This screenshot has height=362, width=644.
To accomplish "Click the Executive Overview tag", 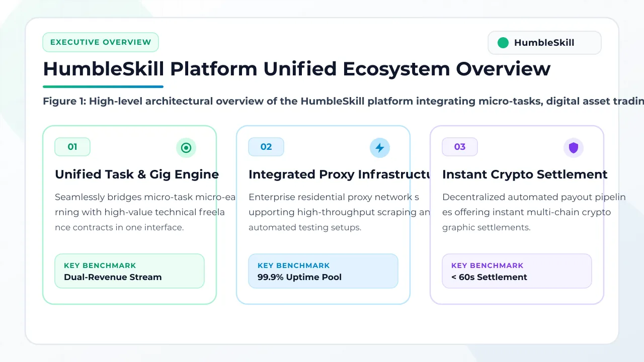I will tap(101, 42).
